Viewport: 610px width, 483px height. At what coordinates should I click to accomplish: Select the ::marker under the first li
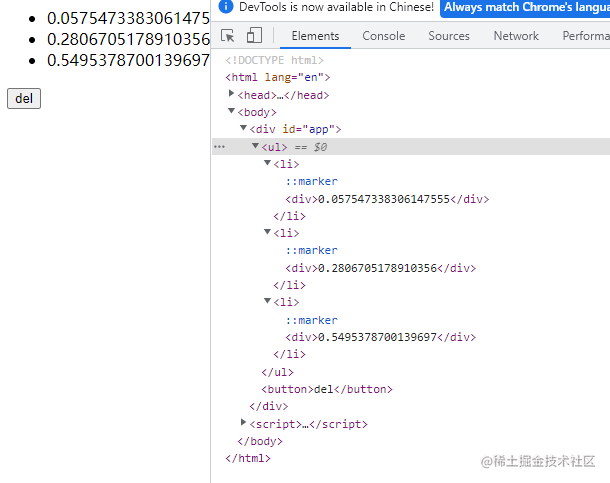pyautogui.click(x=312, y=181)
